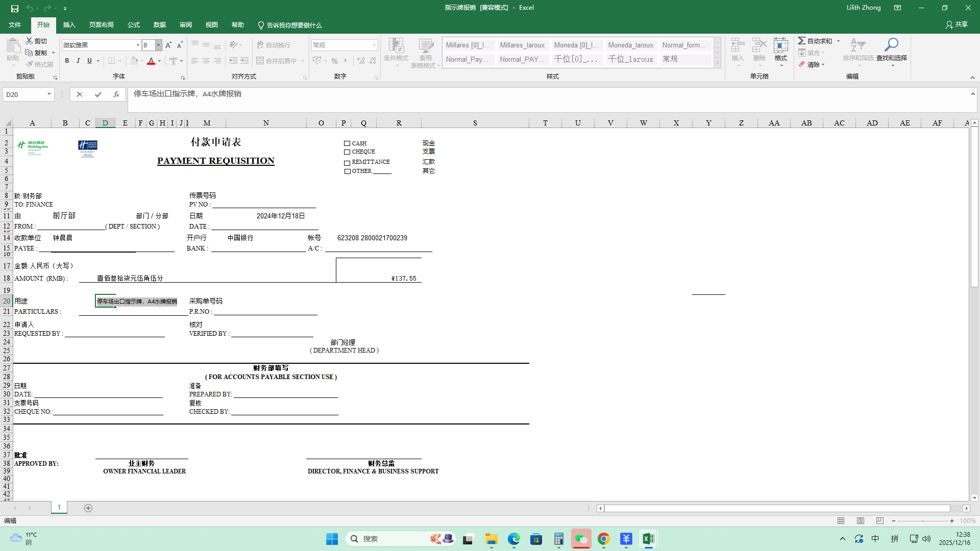Check the CASH checkbox

point(347,144)
